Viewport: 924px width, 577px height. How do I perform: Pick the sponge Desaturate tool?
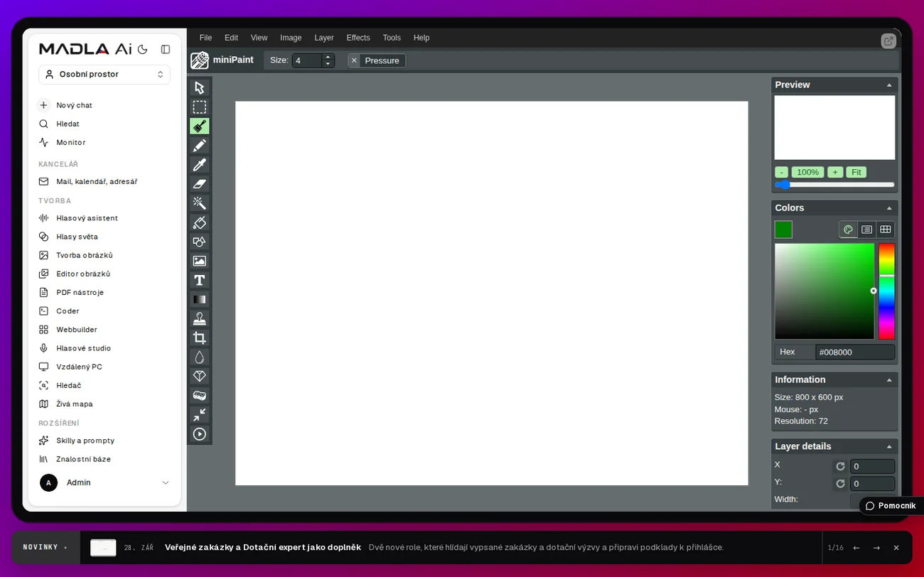[x=200, y=395]
